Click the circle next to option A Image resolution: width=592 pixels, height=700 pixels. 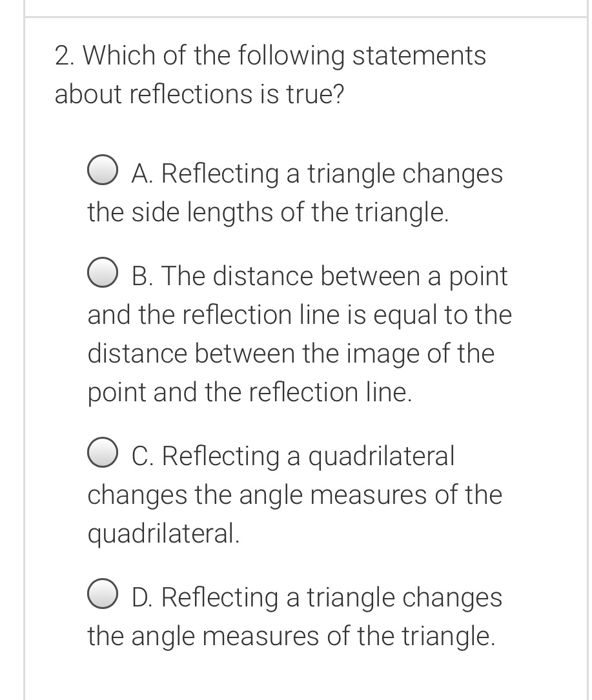pos(102,169)
